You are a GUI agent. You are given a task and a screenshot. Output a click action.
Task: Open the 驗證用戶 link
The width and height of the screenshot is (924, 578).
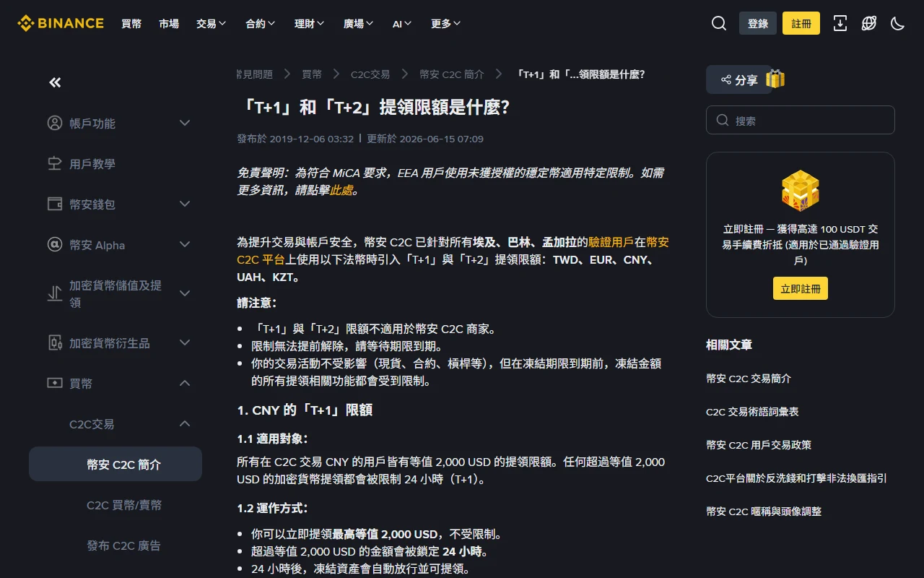click(x=611, y=242)
